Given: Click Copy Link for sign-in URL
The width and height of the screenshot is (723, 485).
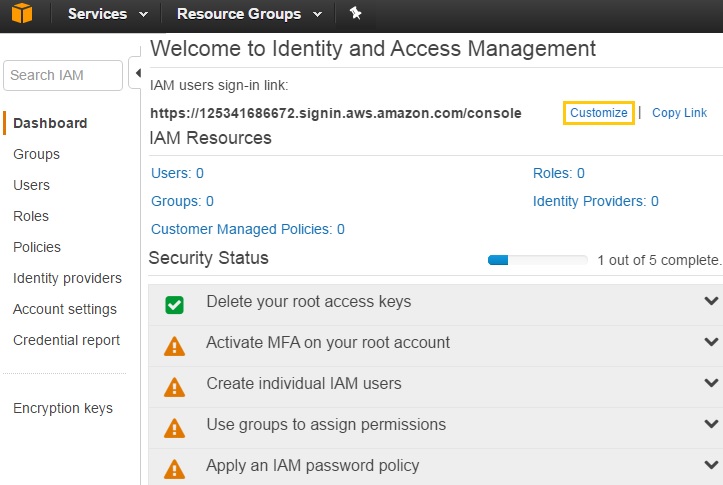Looking at the screenshot, I should pyautogui.click(x=679, y=112).
